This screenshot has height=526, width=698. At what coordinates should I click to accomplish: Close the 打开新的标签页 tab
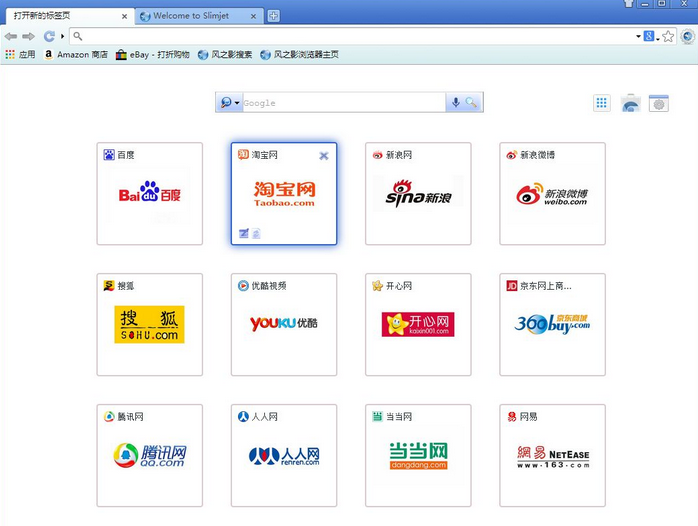pyautogui.click(x=124, y=16)
